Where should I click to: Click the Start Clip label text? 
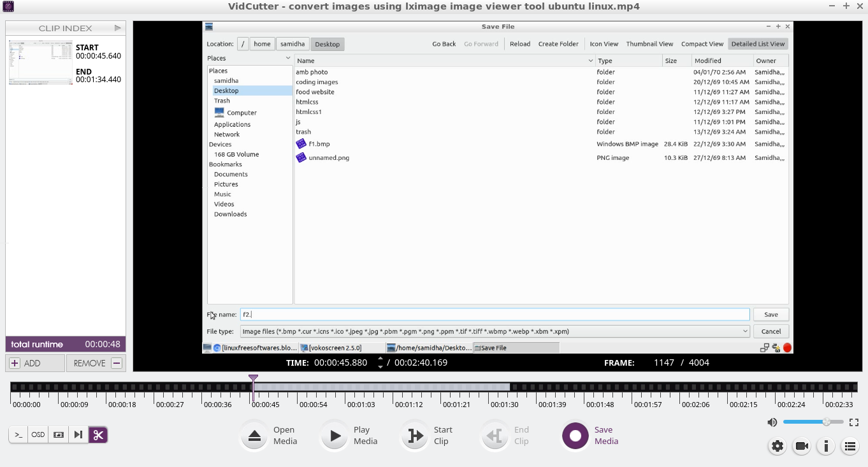click(x=443, y=436)
